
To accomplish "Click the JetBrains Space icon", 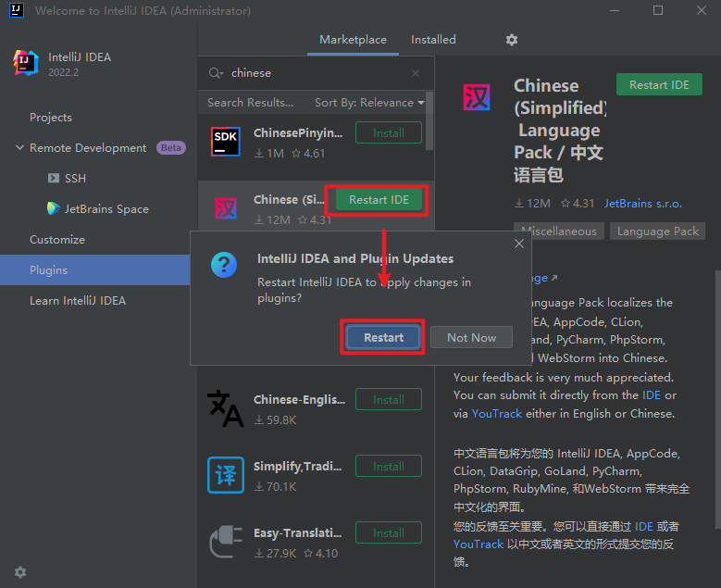I will click(54, 208).
